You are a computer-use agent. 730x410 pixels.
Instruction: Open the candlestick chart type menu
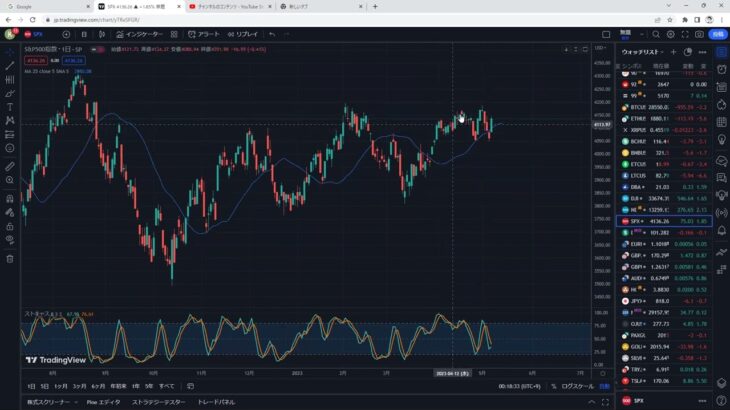101,34
